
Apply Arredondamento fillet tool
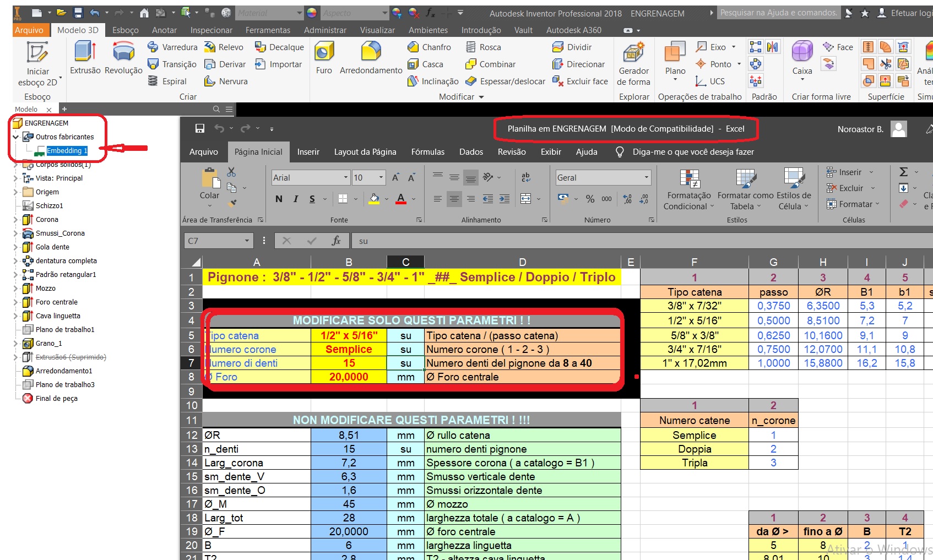(x=371, y=58)
